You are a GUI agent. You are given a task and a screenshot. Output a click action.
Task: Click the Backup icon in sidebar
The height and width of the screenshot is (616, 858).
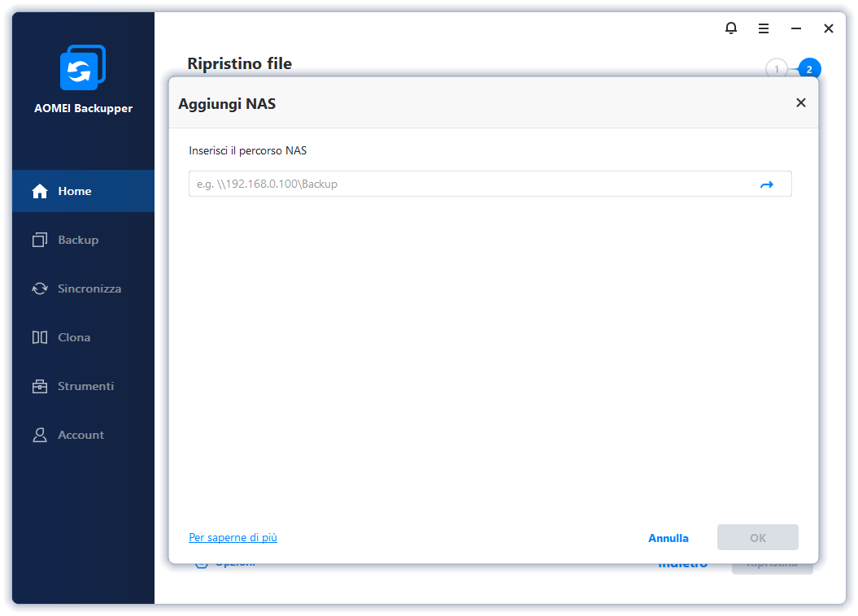pos(39,240)
